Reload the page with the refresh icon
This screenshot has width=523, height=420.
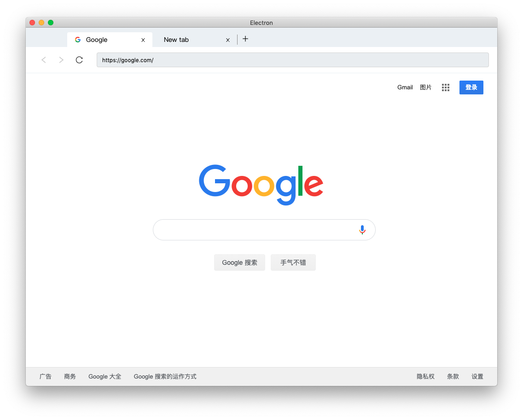point(79,60)
